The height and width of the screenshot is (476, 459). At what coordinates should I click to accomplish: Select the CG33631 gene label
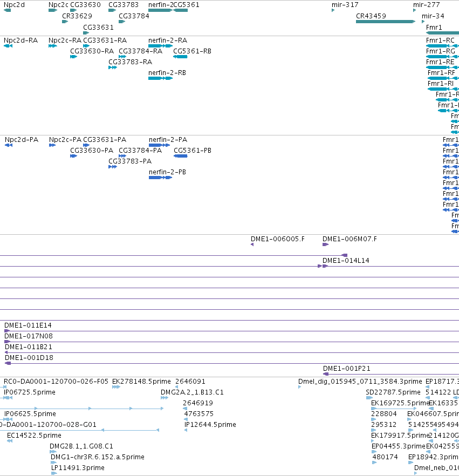click(98, 28)
